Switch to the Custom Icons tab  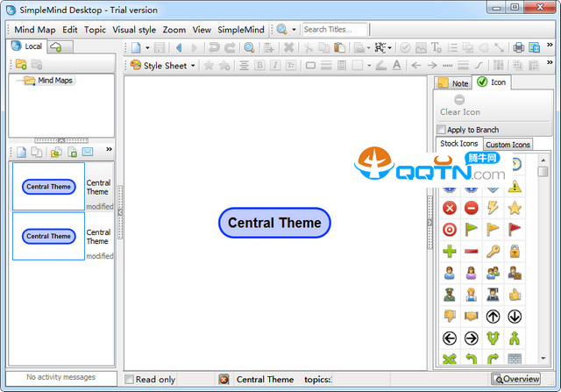click(x=508, y=145)
